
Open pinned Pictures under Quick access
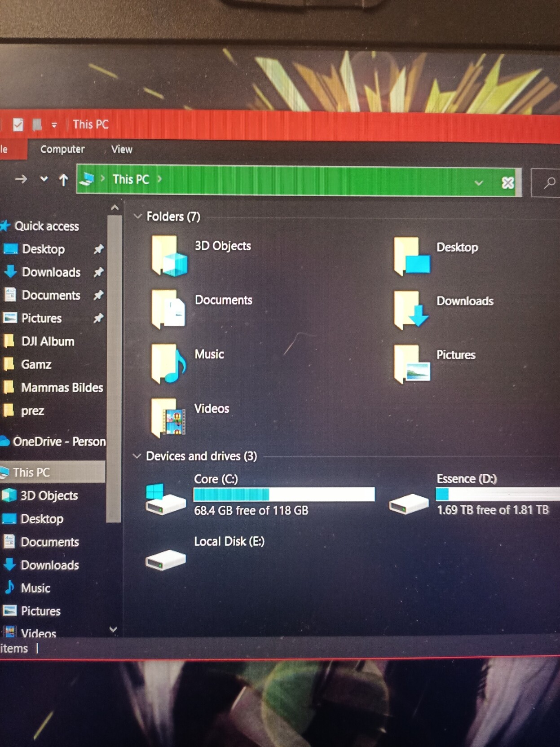pos(41,318)
